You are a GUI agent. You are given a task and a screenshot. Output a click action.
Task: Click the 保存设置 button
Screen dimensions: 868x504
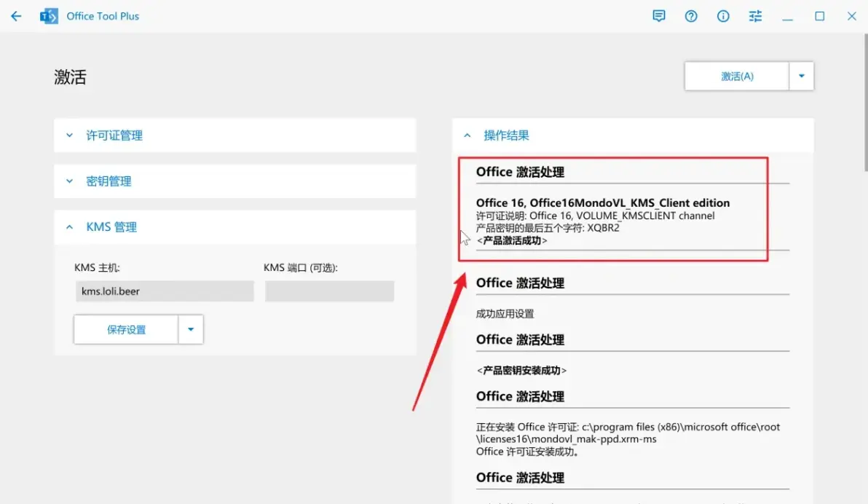(x=126, y=329)
